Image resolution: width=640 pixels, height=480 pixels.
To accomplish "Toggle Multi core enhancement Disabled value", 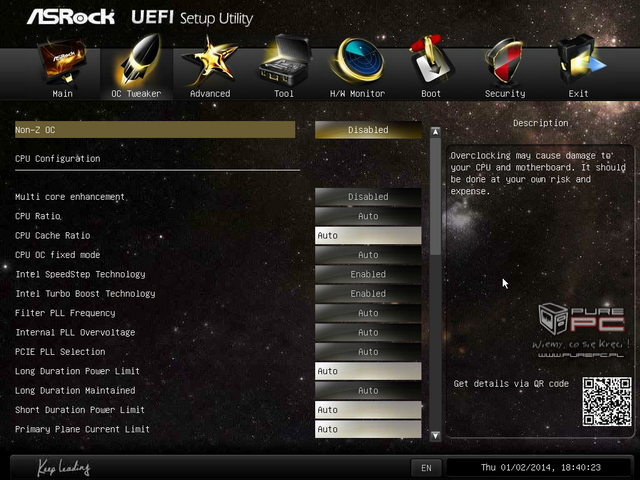I will point(368,197).
